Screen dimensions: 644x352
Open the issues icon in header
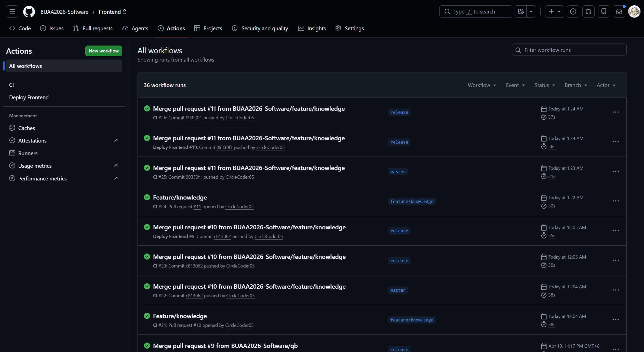pos(573,11)
